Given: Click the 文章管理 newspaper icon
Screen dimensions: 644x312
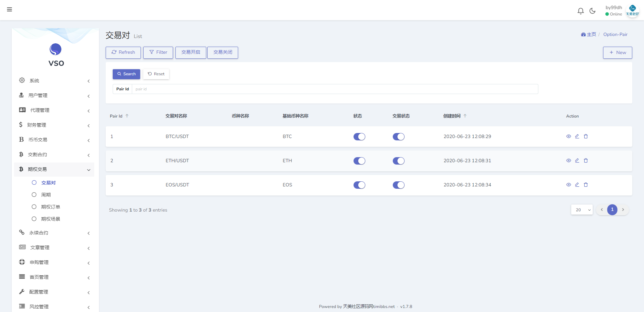Looking at the screenshot, I should 22,247.
